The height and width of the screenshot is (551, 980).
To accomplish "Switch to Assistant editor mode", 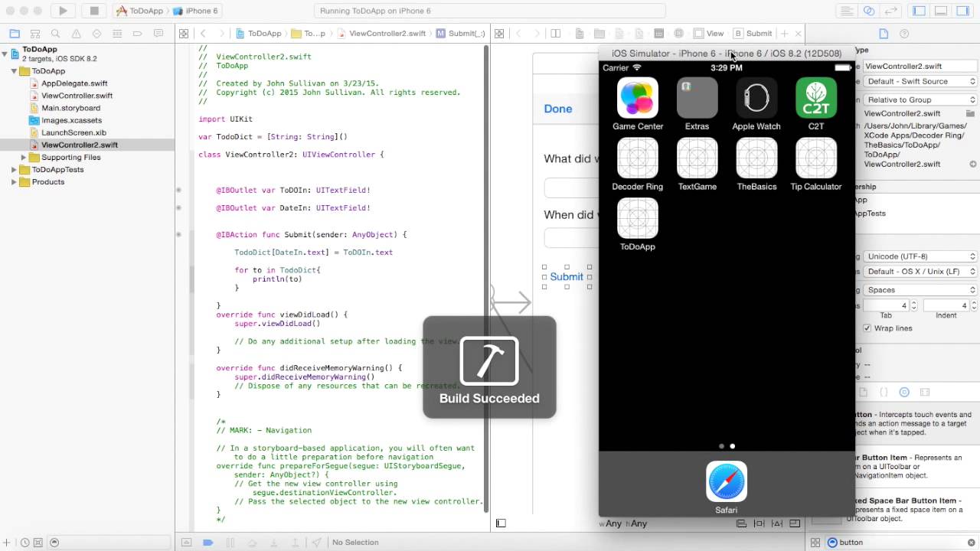I will click(x=869, y=11).
